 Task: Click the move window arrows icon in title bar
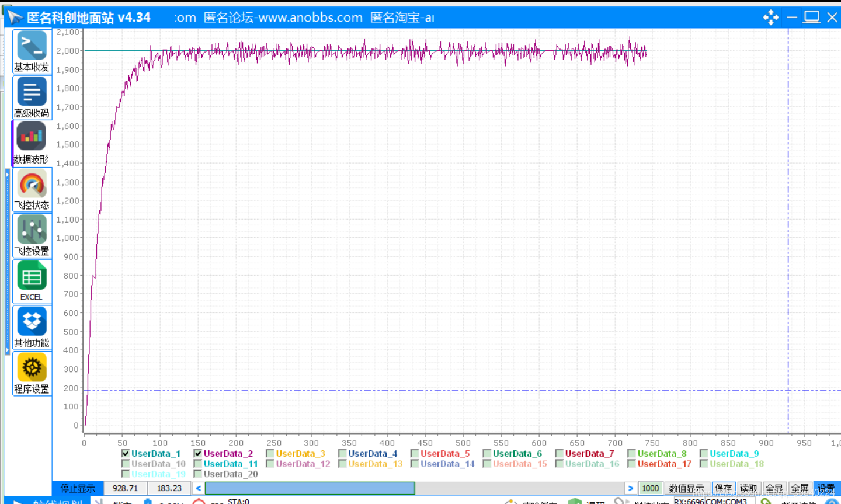click(x=771, y=18)
